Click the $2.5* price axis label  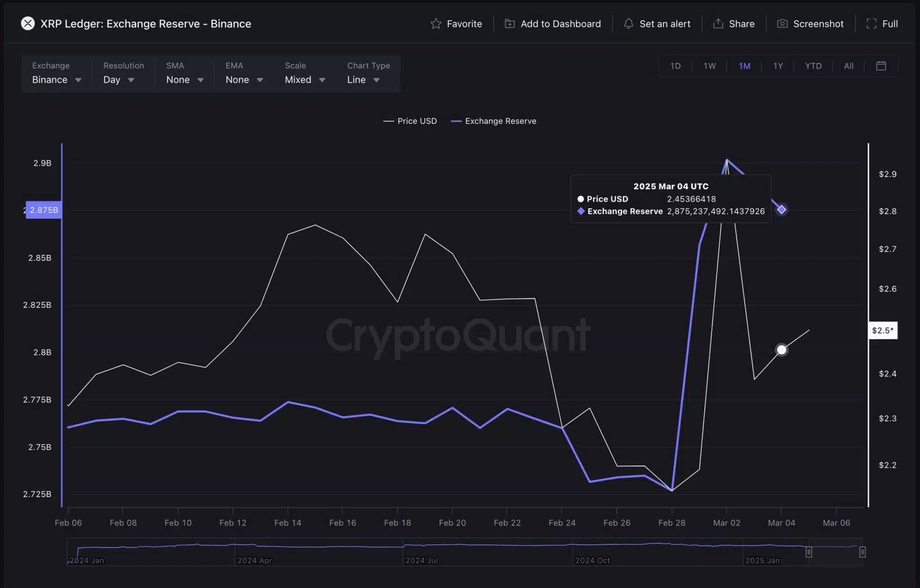[x=883, y=330]
